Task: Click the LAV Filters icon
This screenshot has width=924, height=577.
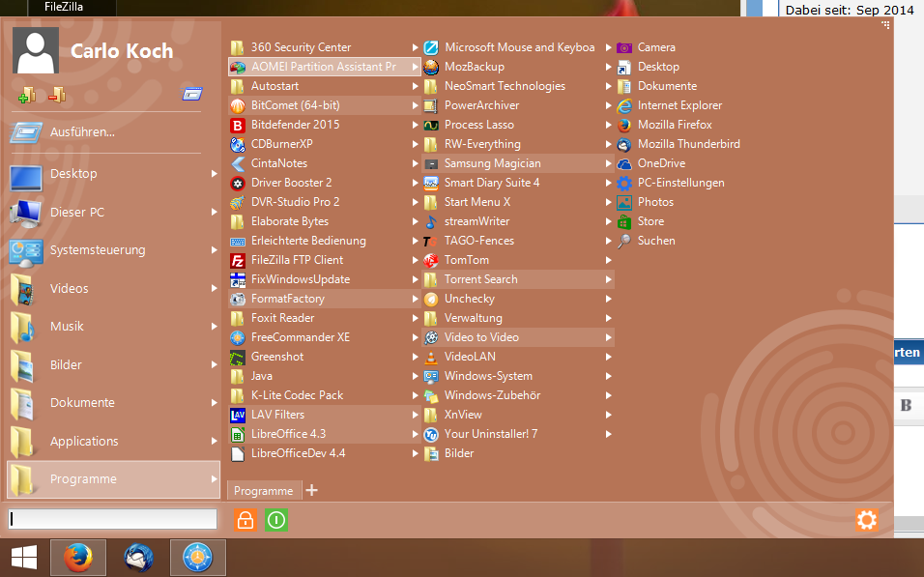Action: [x=238, y=415]
